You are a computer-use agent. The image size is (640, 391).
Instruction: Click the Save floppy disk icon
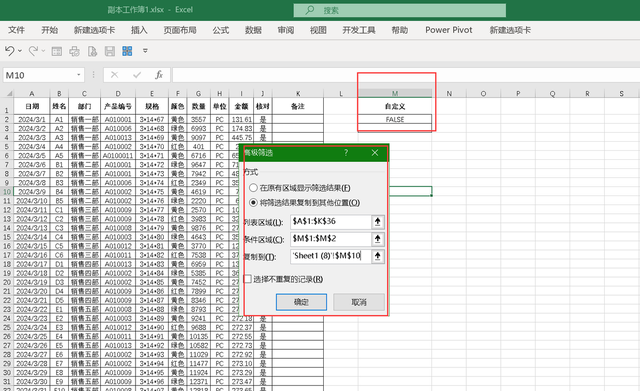tap(110, 51)
